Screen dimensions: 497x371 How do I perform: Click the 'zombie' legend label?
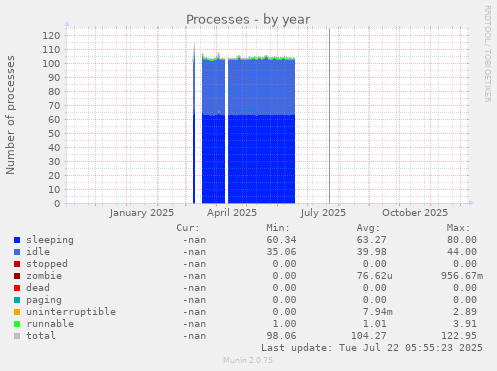tap(44, 276)
